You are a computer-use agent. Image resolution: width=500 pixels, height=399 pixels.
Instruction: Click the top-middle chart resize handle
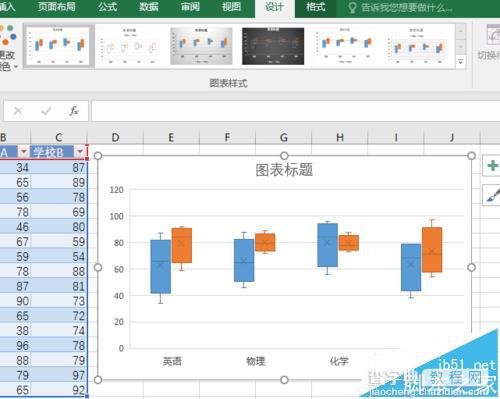(x=284, y=156)
